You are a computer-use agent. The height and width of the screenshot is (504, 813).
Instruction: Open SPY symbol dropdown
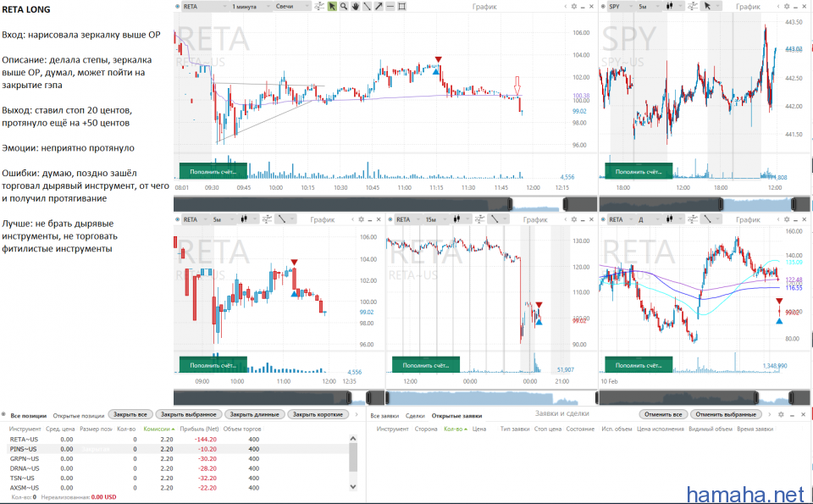coord(621,6)
